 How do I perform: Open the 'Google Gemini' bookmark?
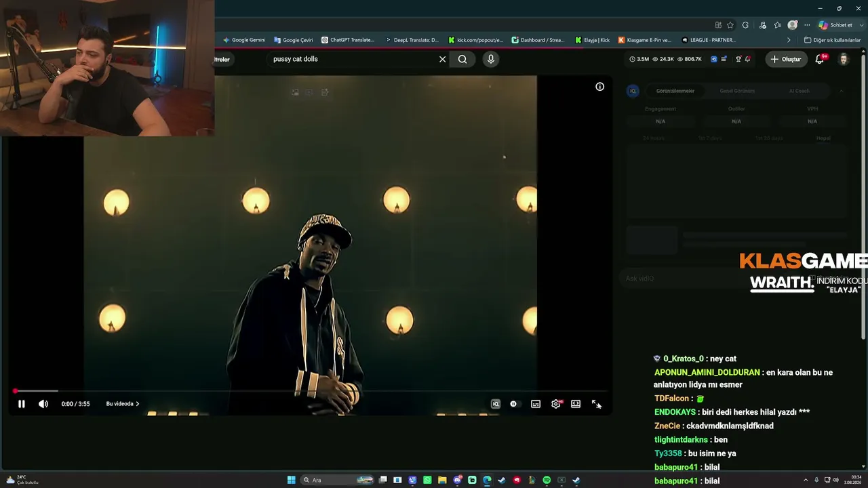point(244,40)
